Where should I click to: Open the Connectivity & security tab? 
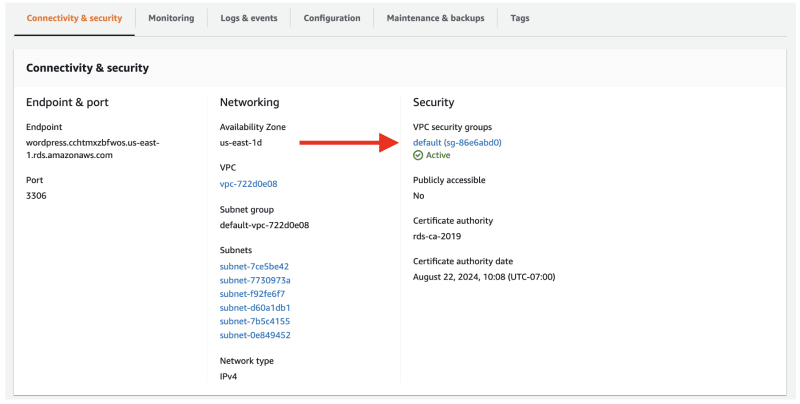point(74,18)
